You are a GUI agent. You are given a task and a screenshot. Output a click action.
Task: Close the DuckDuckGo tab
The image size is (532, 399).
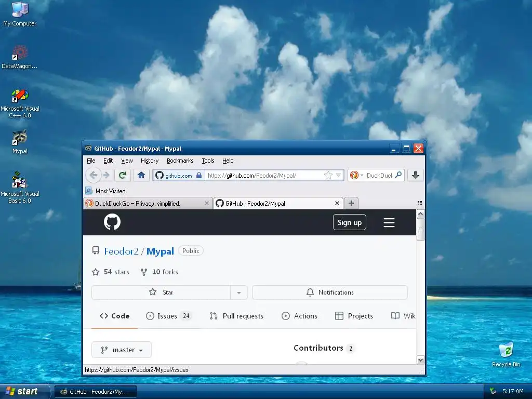click(207, 203)
